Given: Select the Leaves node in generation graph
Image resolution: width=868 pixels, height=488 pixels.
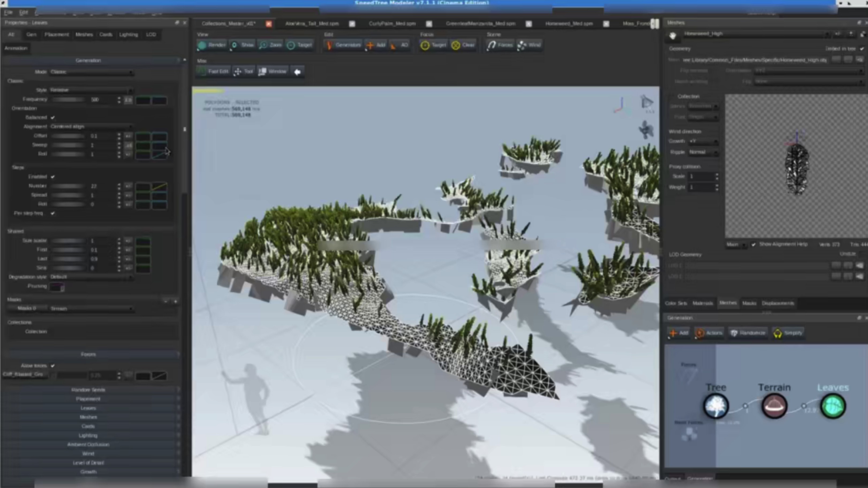Looking at the screenshot, I should [x=833, y=406].
